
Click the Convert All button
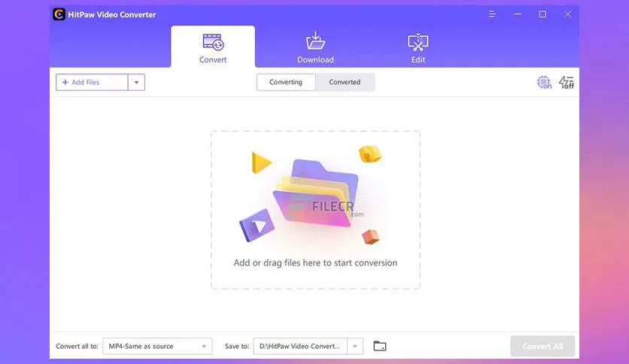coord(542,346)
